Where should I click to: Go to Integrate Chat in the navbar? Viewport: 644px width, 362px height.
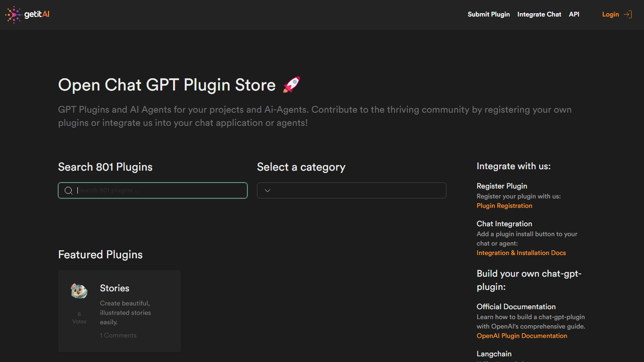coord(539,15)
